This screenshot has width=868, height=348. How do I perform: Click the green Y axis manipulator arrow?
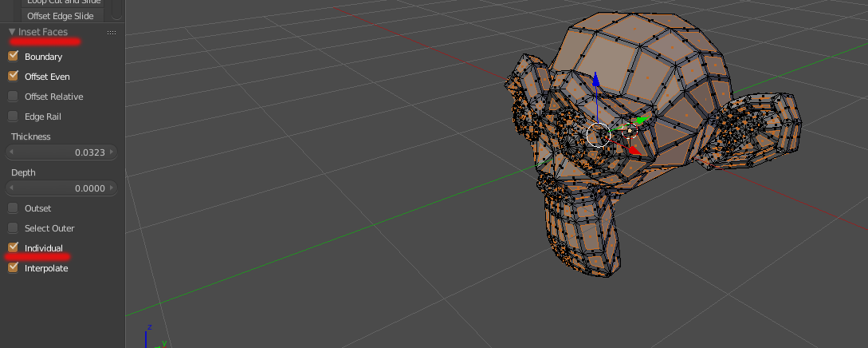click(x=642, y=120)
